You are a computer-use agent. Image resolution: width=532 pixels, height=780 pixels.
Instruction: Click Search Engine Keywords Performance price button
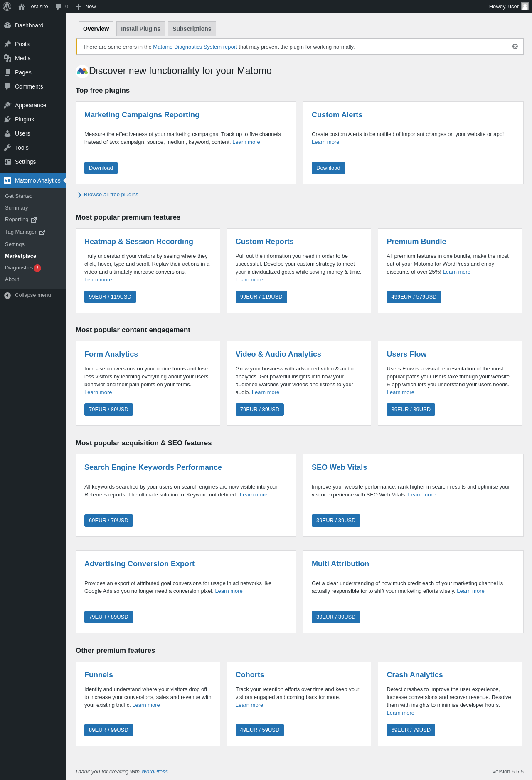pos(108,521)
